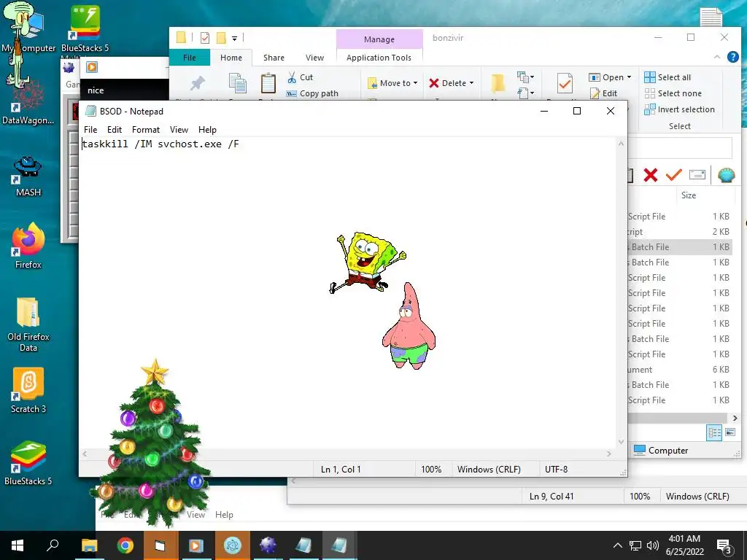747x560 pixels.
Task: Click scroll-down arrow in BSOD Notepad
Action: pyautogui.click(x=621, y=442)
